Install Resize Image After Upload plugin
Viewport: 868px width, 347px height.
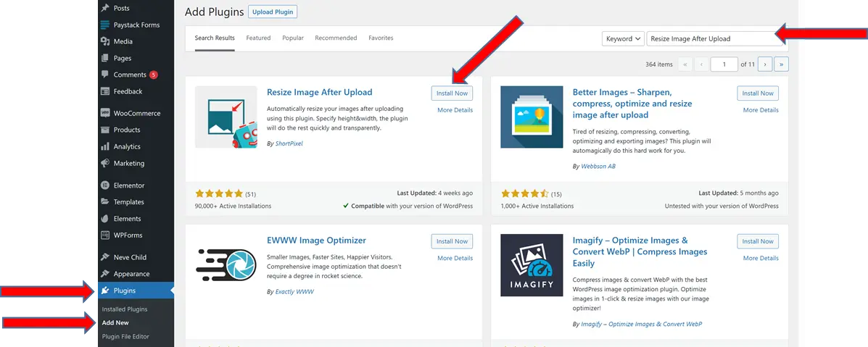[452, 93]
